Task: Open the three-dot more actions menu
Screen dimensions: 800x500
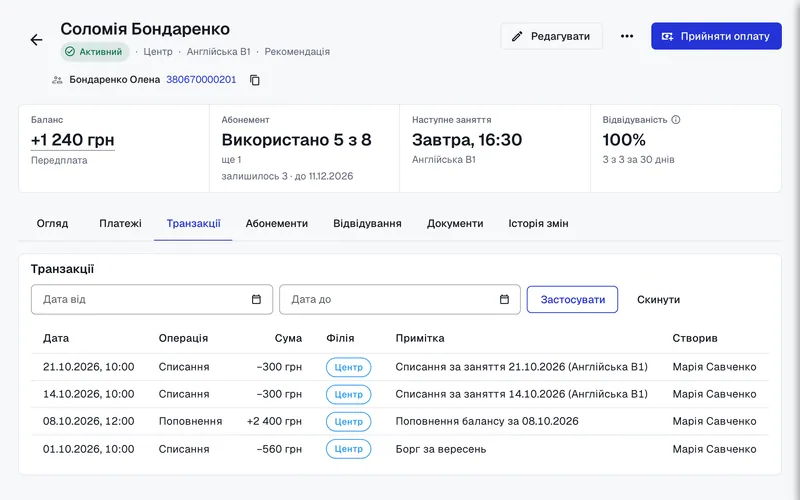Action: coord(627,36)
